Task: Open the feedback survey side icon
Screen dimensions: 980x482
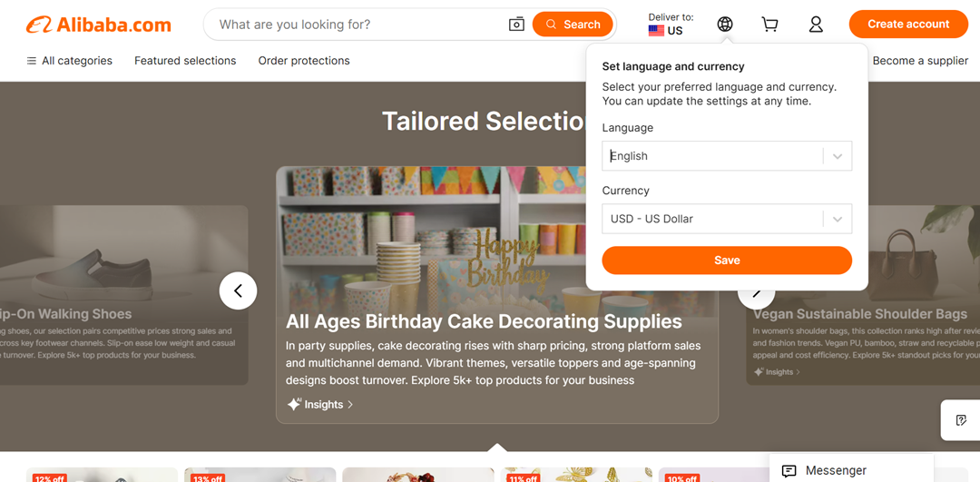Action: tap(961, 420)
